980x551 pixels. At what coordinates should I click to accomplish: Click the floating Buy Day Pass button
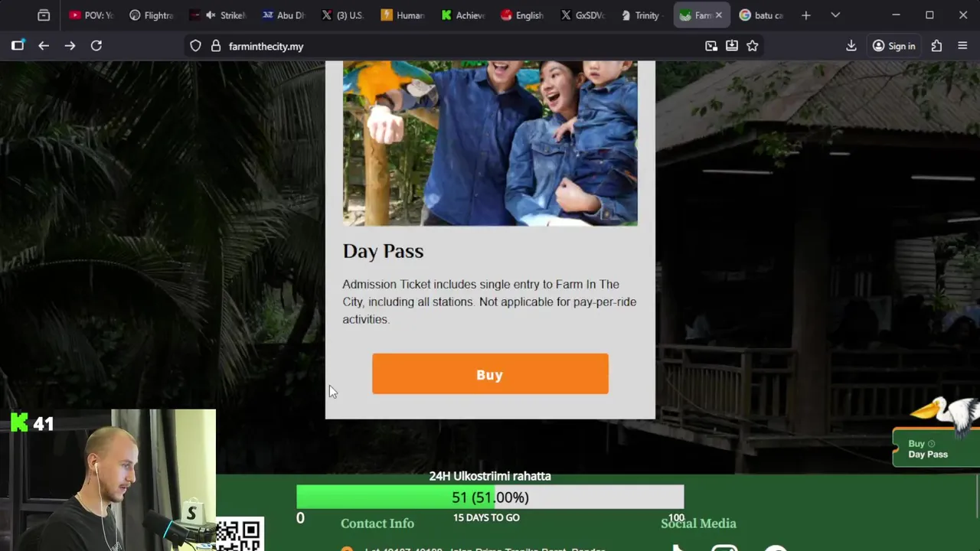click(x=936, y=448)
